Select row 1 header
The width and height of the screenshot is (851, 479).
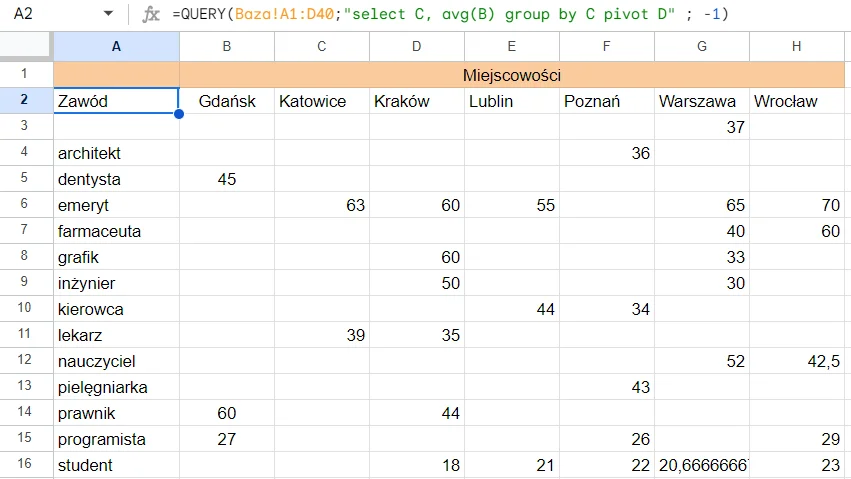click(26, 75)
